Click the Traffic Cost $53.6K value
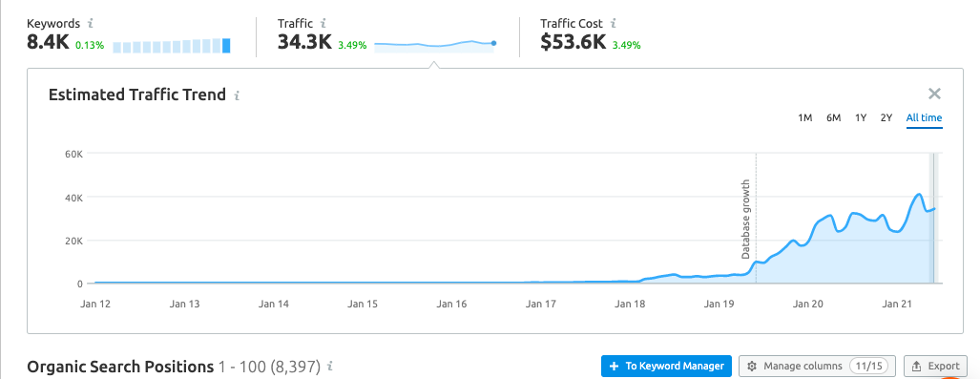The width and height of the screenshot is (980, 379). (x=573, y=43)
